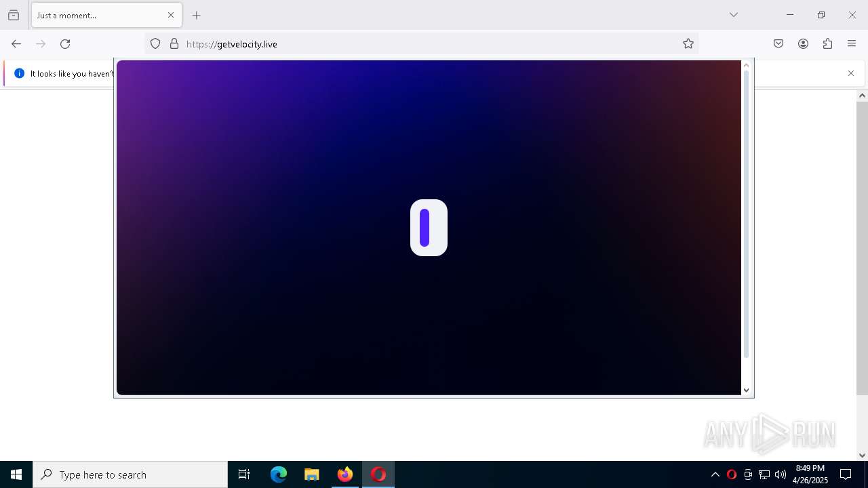
Task: Click the 'Type here to search' box
Action: (x=130, y=474)
